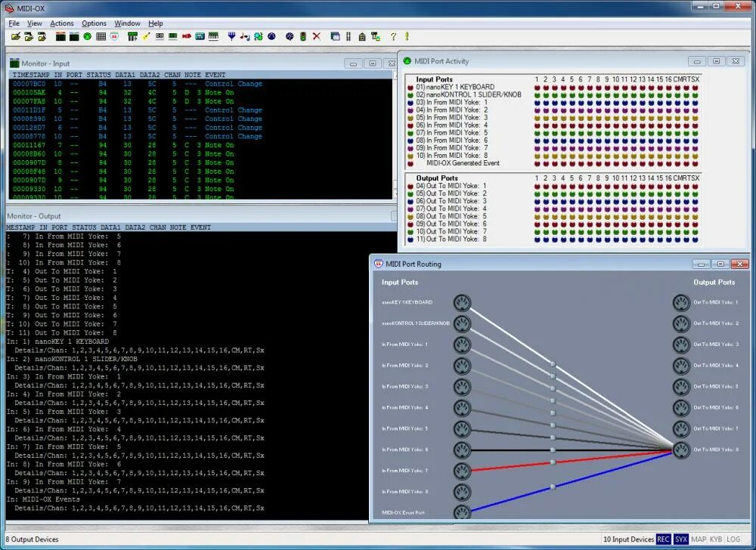Click the cascading windows toolbar icon
The image size is (756, 550).
[335, 36]
